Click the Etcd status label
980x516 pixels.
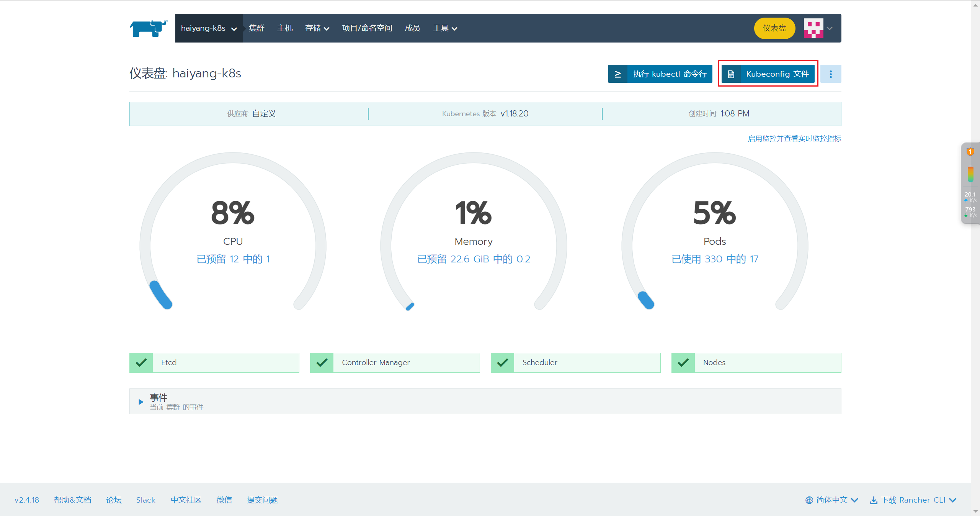coord(169,362)
